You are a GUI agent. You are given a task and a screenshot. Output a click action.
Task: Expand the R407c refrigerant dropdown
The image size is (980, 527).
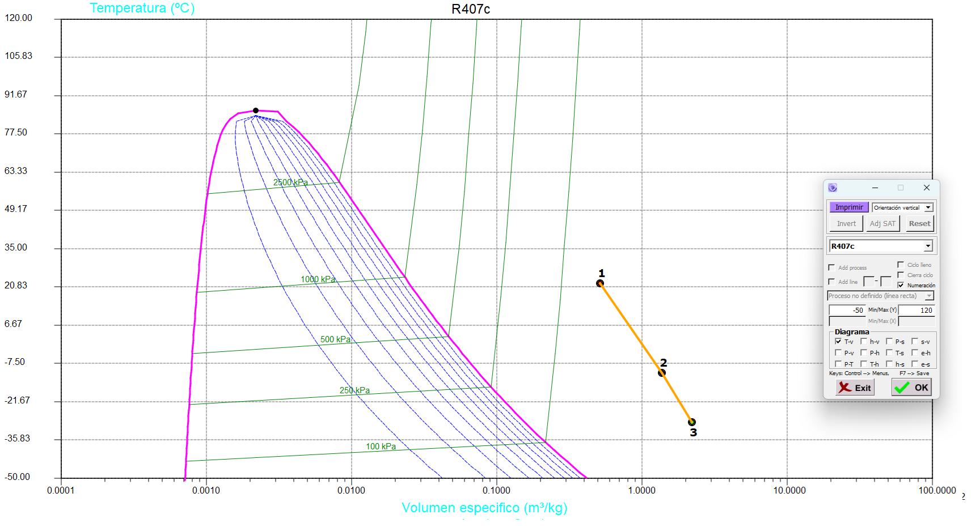click(x=928, y=246)
